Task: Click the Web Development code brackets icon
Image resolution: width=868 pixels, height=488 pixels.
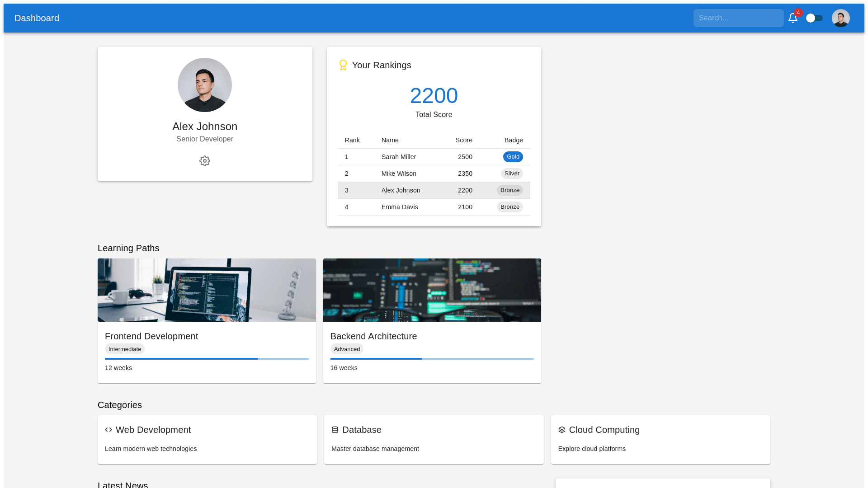Action: (108, 430)
